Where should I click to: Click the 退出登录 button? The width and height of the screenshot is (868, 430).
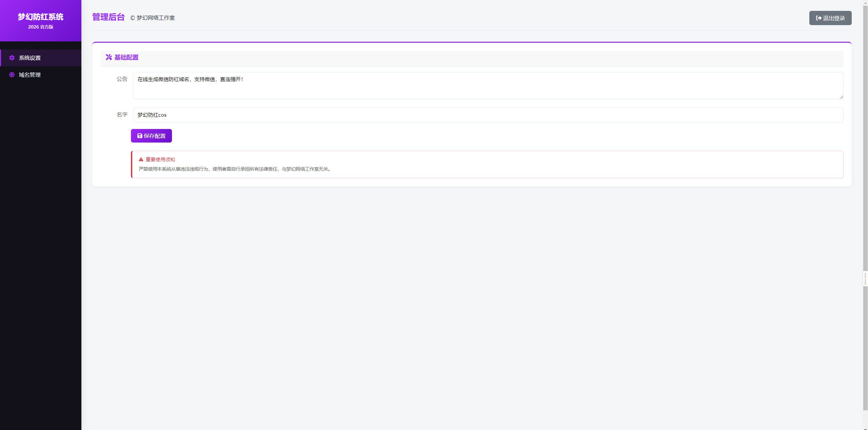pyautogui.click(x=830, y=18)
